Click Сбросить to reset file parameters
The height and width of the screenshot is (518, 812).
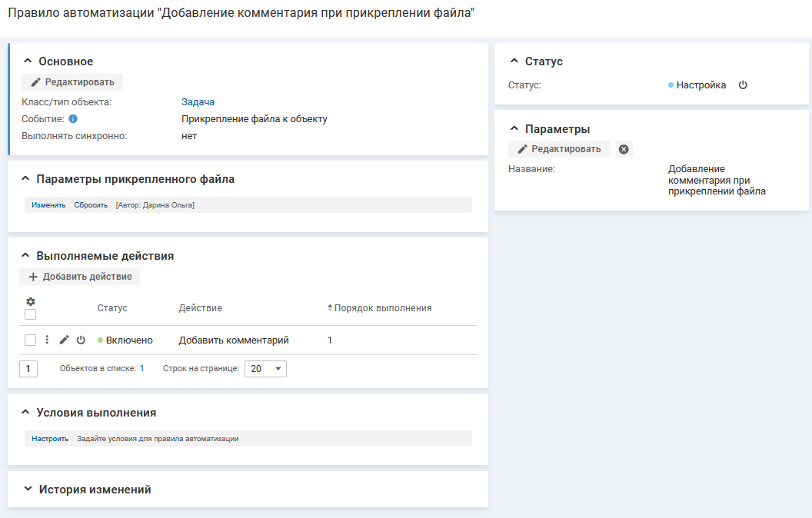[91, 205]
